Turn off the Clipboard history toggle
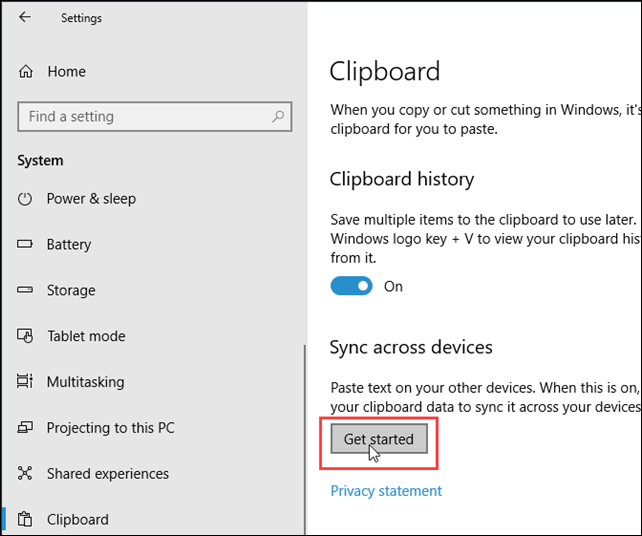Image resolution: width=642 pixels, height=536 pixels. [x=351, y=286]
